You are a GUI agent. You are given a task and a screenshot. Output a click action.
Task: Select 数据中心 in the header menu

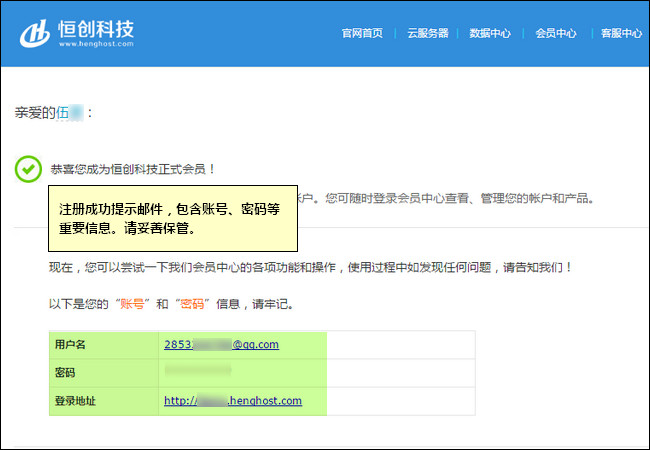(490, 33)
